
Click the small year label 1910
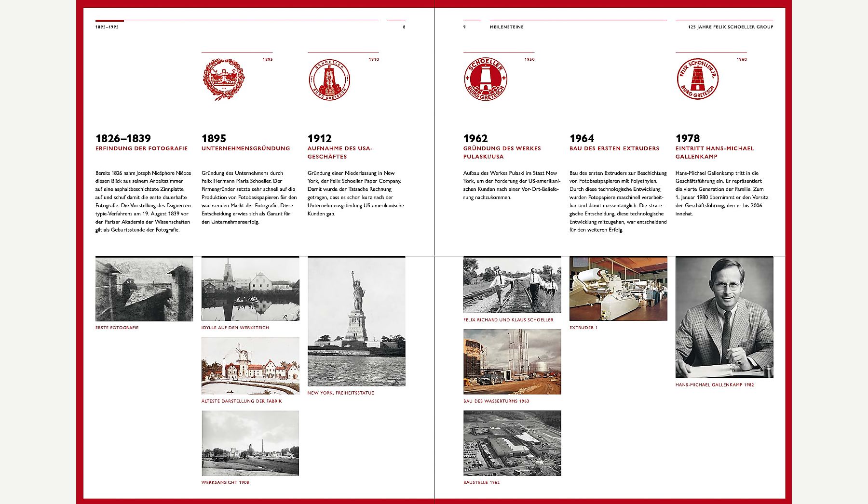[x=374, y=59]
